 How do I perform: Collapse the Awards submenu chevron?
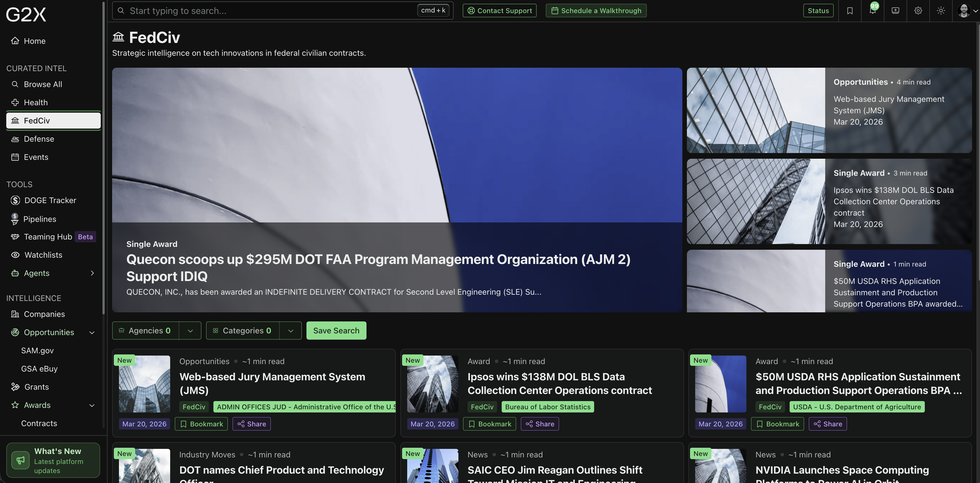click(92, 405)
